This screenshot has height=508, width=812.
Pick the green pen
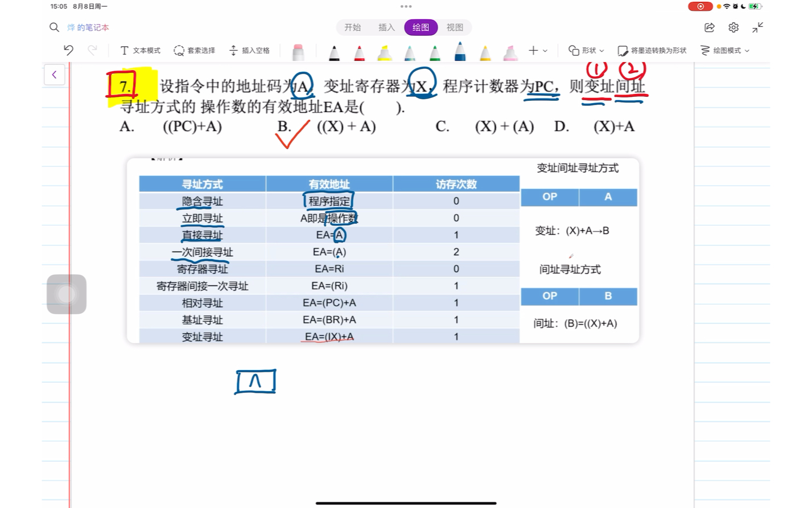435,52
